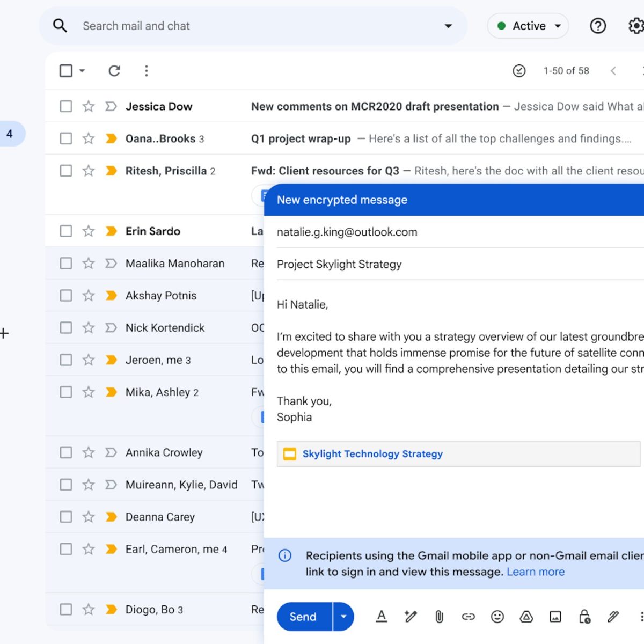Show search options dropdown
The height and width of the screenshot is (644, 644).
click(448, 26)
